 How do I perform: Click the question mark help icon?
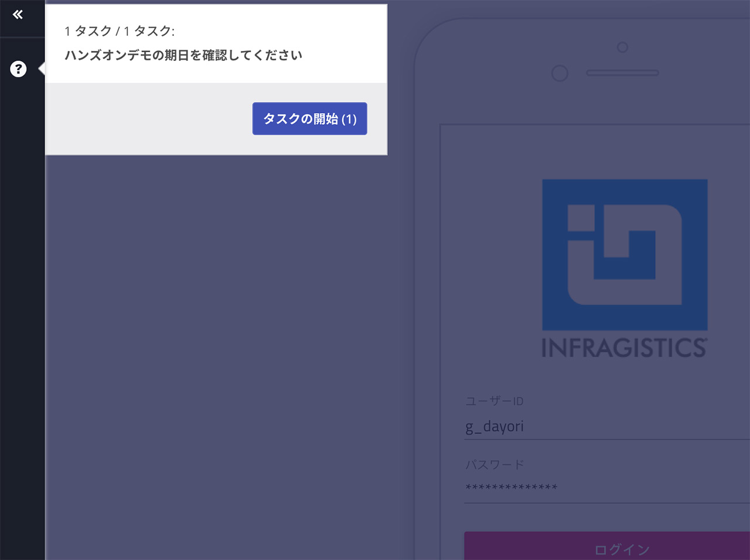click(18, 69)
